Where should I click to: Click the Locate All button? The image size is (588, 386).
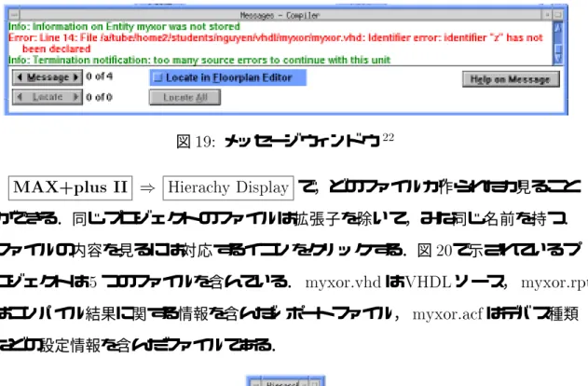tap(185, 98)
